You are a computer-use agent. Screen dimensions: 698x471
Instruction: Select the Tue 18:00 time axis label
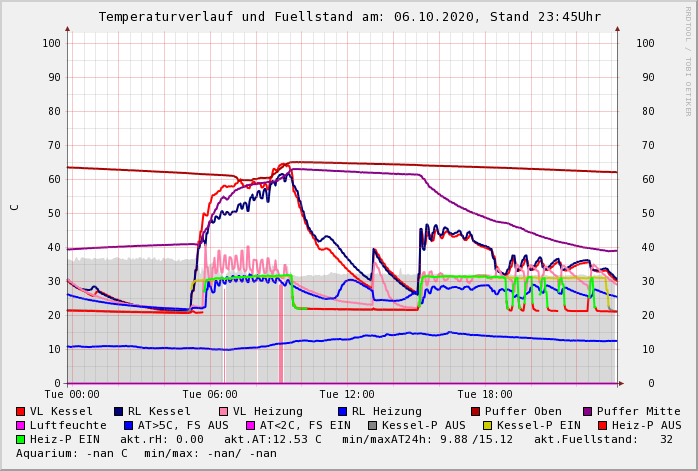(485, 394)
